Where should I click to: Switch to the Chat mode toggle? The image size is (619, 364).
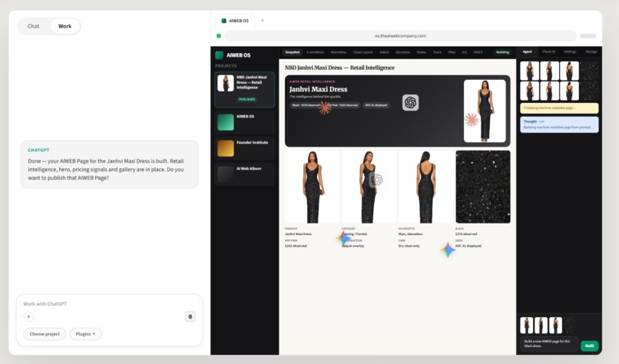click(x=33, y=26)
